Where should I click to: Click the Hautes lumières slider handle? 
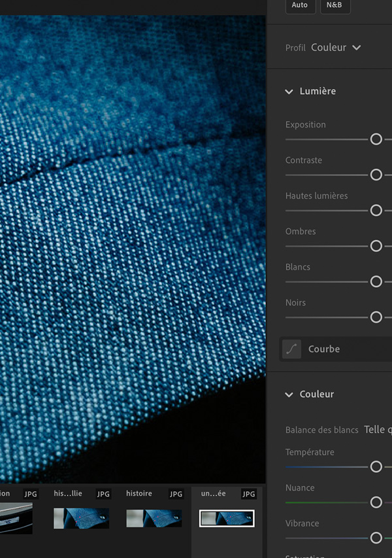pos(376,211)
